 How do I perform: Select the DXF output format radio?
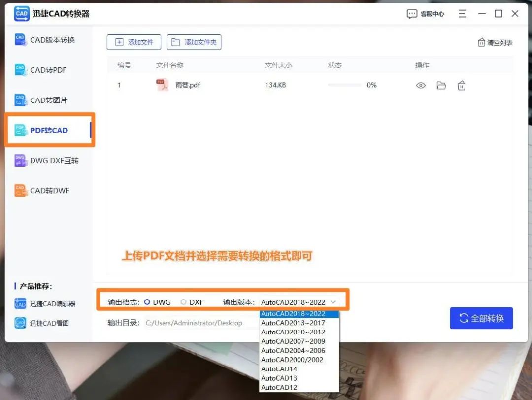183,302
